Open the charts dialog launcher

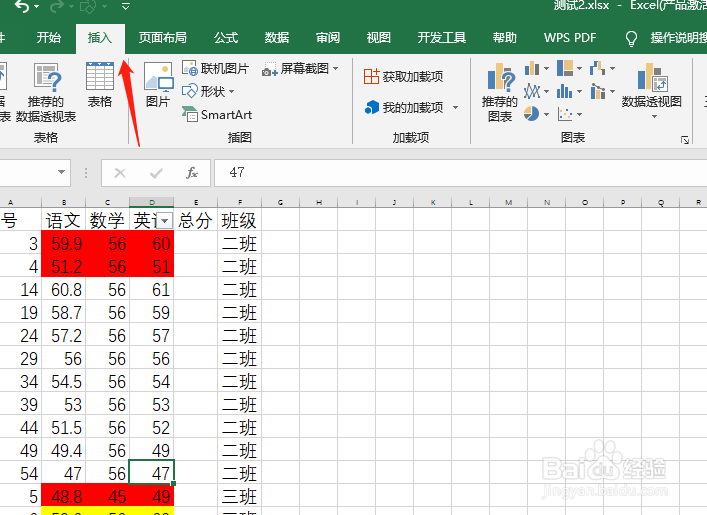tap(685, 140)
